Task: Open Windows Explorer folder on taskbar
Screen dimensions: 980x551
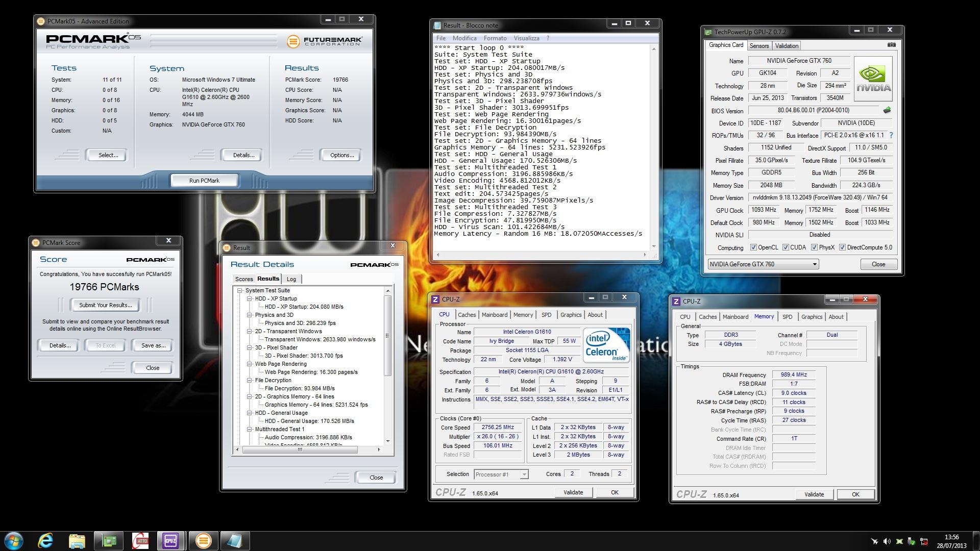Action: point(77,541)
